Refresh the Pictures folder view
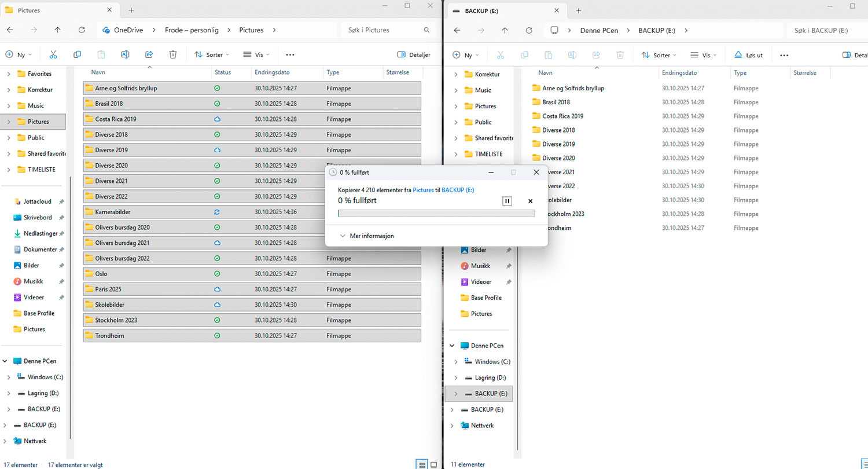868x469 pixels. [x=82, y=30]
